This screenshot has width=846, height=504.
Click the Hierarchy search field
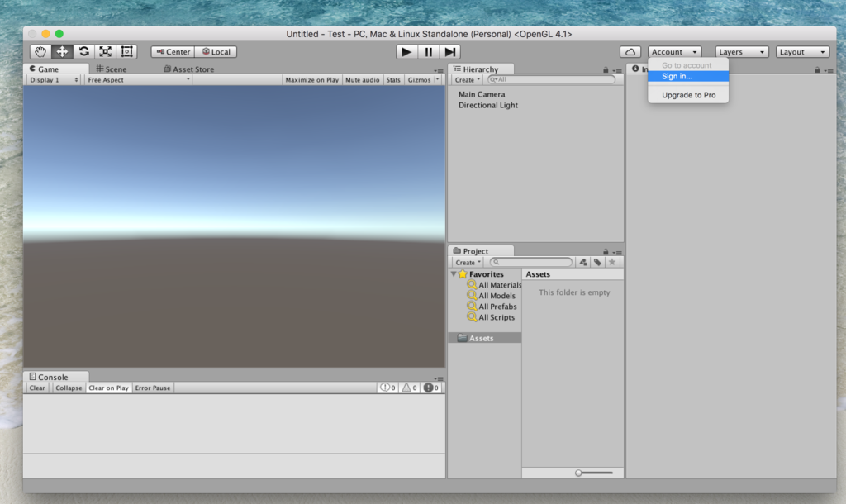(551, 80)
